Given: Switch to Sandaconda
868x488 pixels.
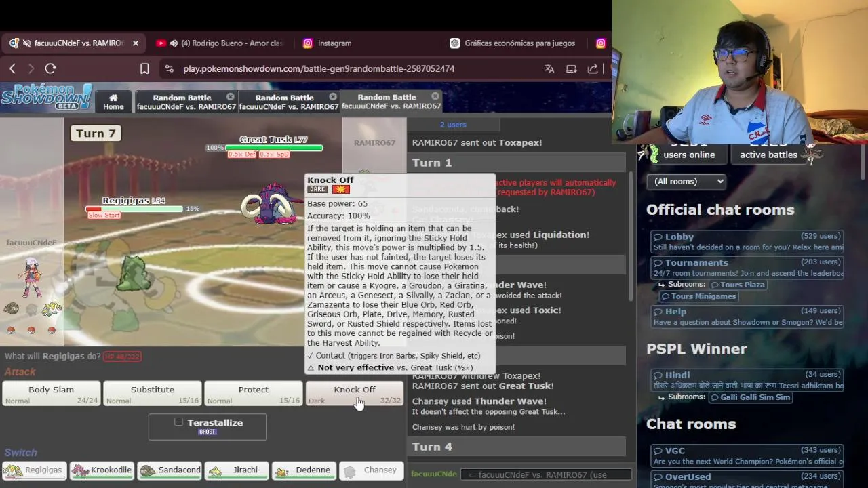Looking at the screenshot, I should coord(170,470).
